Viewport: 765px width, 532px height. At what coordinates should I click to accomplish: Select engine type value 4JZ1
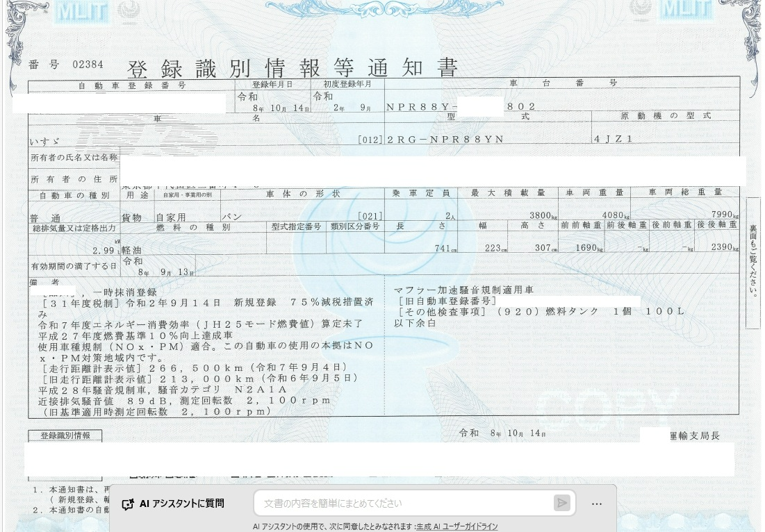[x=614, y=139]
